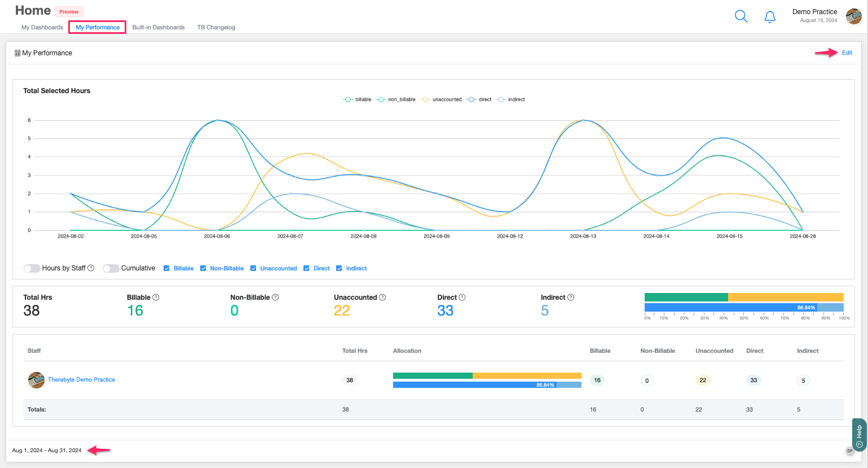The image size is (868, 468).
Task: Click the Billable column header in table
Action: 600,351
